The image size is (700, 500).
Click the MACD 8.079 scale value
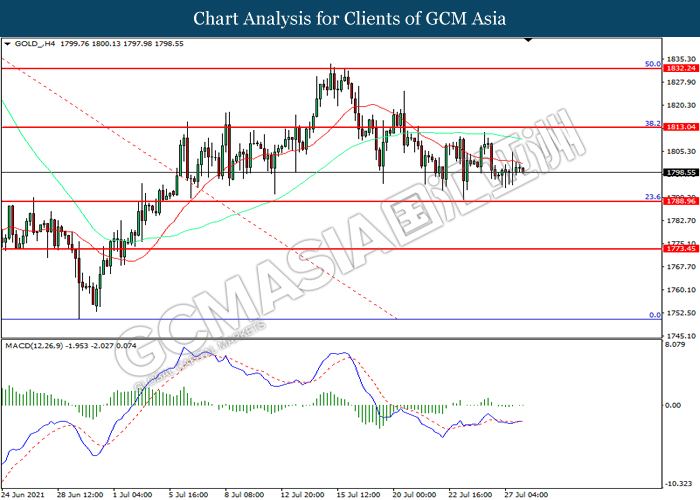click(675, 345)
